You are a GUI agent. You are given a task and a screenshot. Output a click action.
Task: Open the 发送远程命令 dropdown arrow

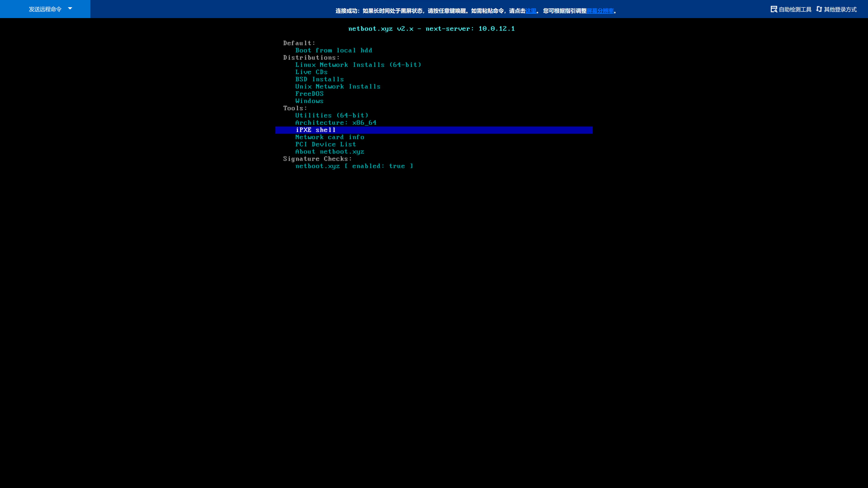coord(70,8)
